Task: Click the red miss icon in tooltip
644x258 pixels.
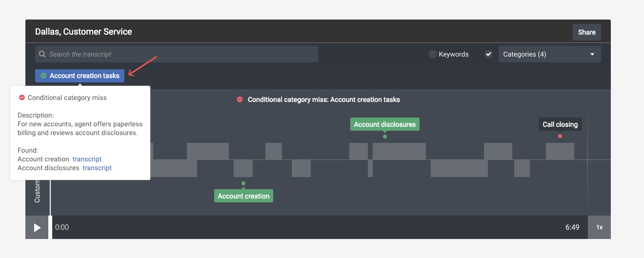Action: tap(21, 98)
